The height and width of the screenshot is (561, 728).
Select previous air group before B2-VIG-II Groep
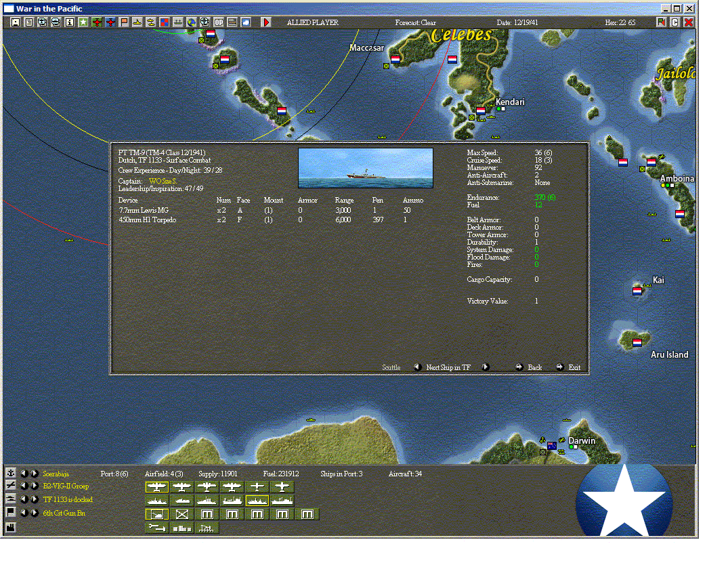coord(24,486)
